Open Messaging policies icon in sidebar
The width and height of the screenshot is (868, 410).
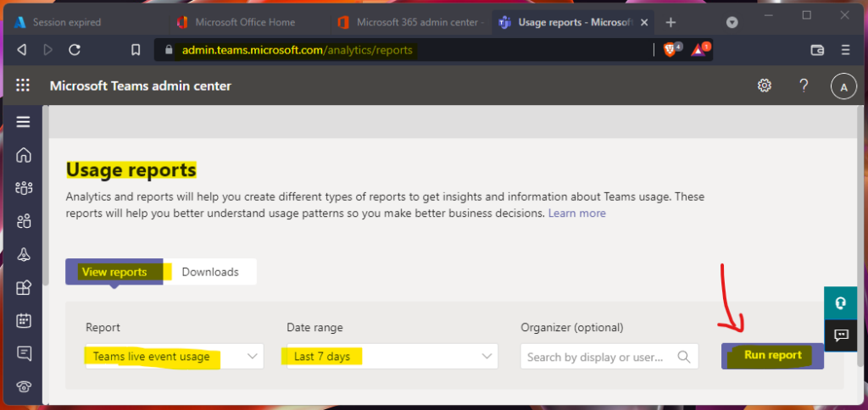23,352
